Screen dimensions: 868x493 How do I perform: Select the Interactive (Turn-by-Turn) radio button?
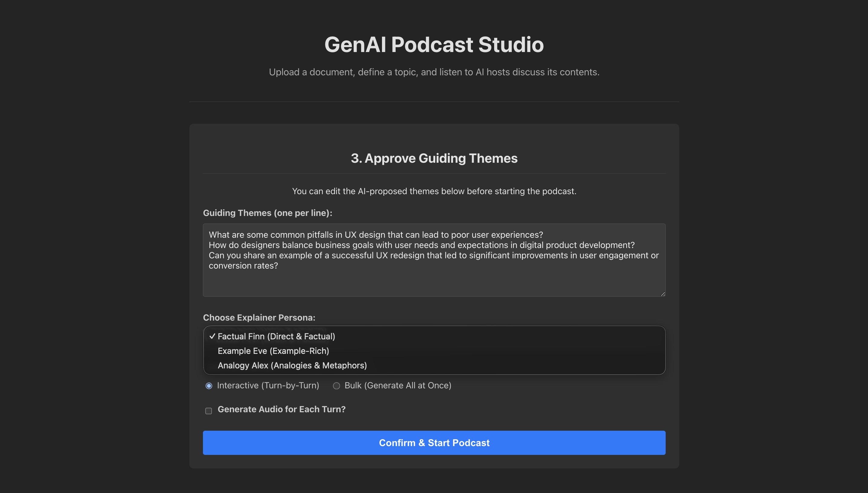(x=209, y=386)
